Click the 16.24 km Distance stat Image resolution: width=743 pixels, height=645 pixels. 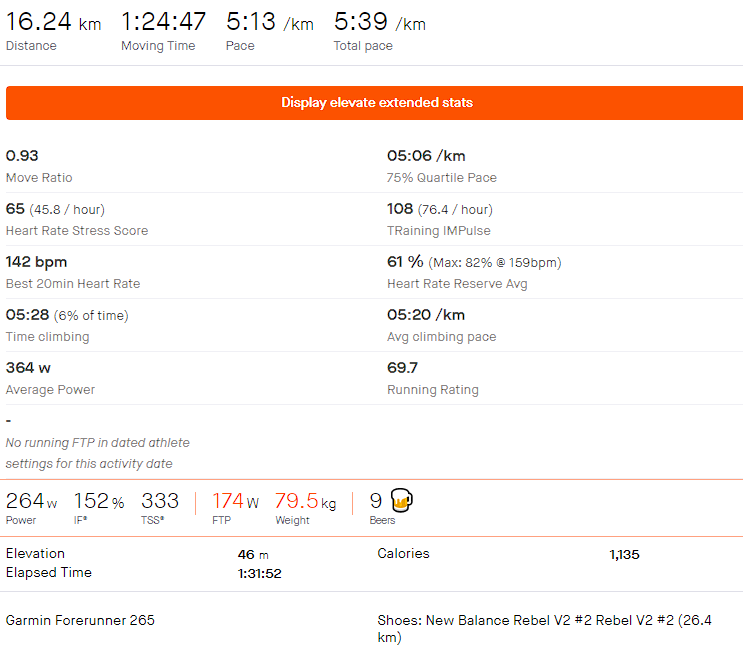coord(52,22)
